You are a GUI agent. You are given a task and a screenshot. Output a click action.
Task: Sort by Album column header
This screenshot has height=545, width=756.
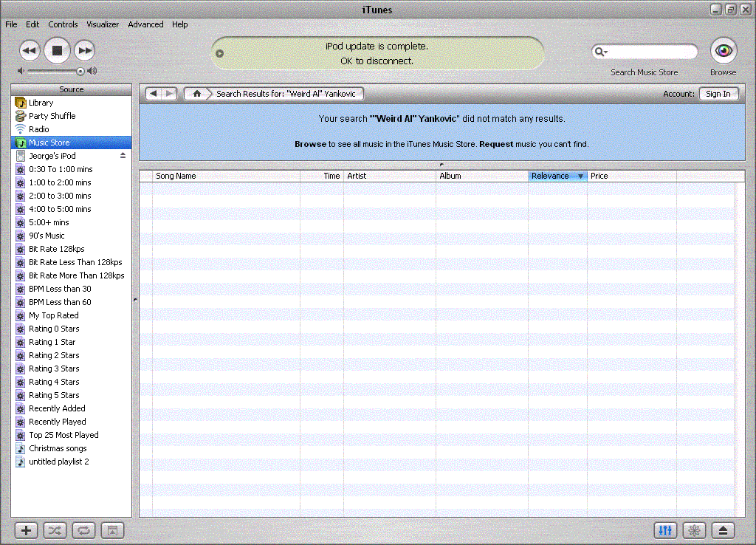(481, 176)
